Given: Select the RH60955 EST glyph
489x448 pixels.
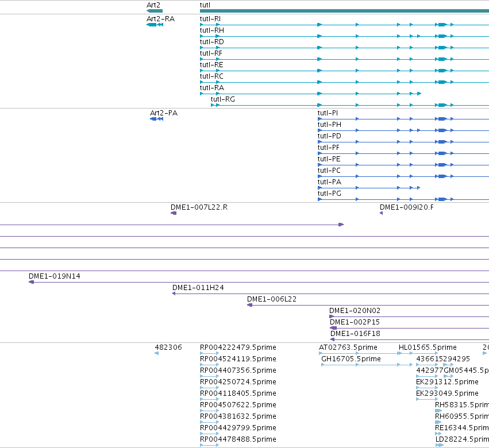Looking at the screenshot, I should (438, 422).
